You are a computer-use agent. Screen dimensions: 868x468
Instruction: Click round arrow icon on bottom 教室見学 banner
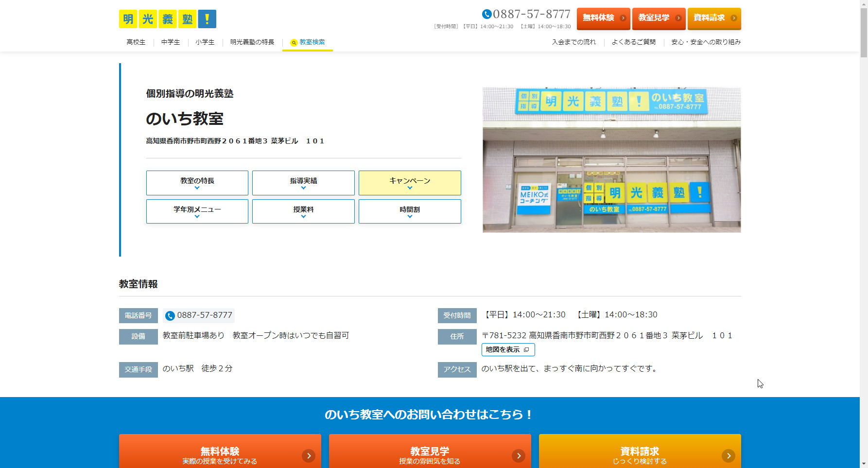518,456
